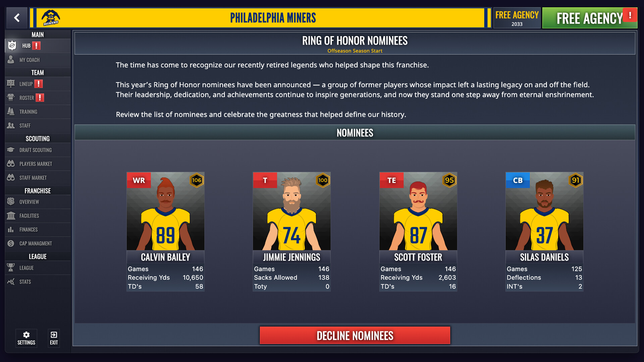Select Calvin Bailey nominee card
644x362 pixels.
click(165, 232)
